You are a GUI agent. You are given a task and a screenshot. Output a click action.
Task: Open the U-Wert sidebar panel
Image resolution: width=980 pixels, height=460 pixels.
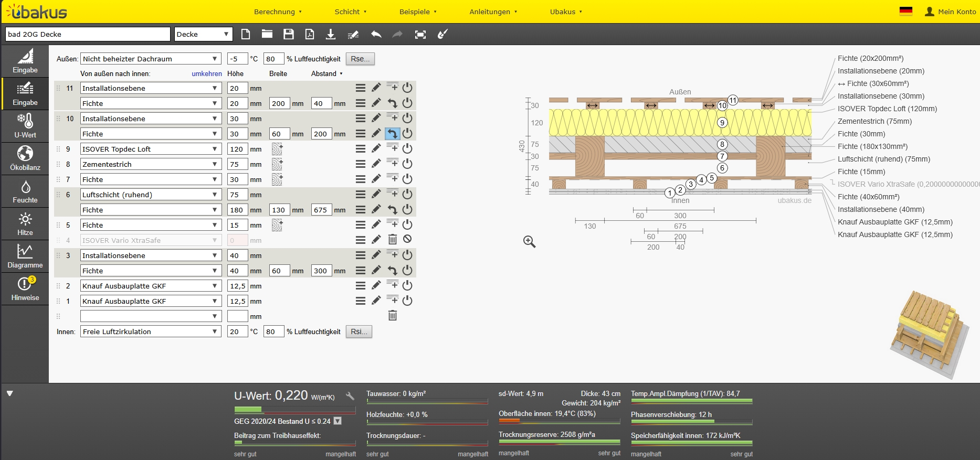(x=25, y=126)
